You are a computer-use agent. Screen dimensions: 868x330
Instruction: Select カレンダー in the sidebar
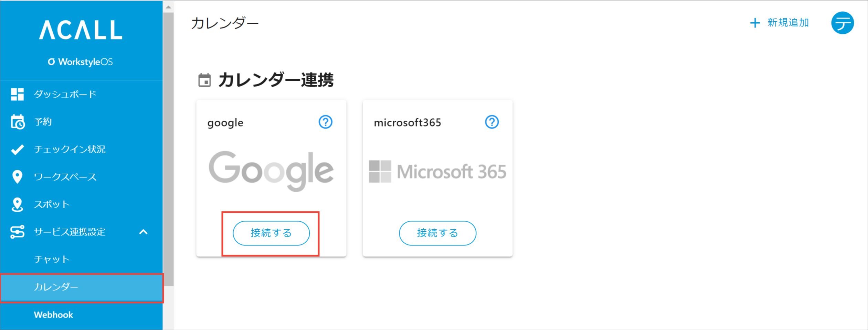click(56, 287)
